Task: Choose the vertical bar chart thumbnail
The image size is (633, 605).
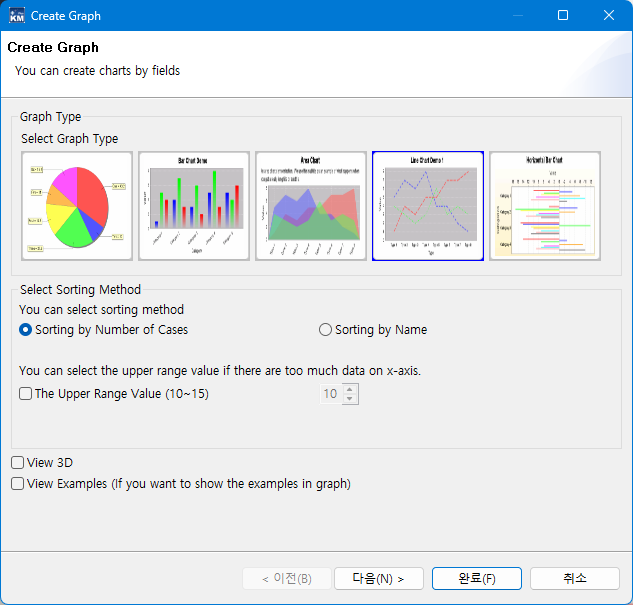Action: 194,206
